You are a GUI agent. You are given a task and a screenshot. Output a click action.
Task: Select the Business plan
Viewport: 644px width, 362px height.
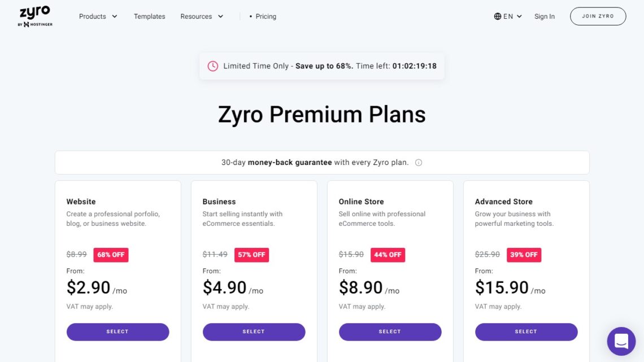254,332
